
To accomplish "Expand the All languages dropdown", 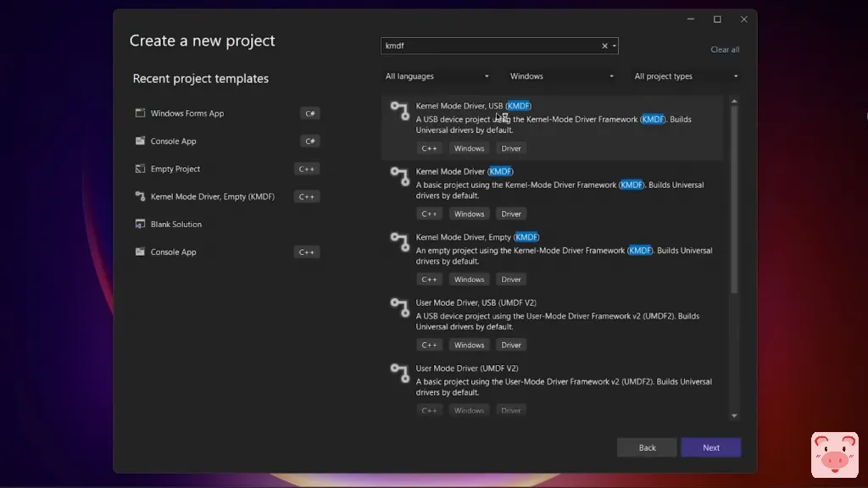I will tap(437, 76).
